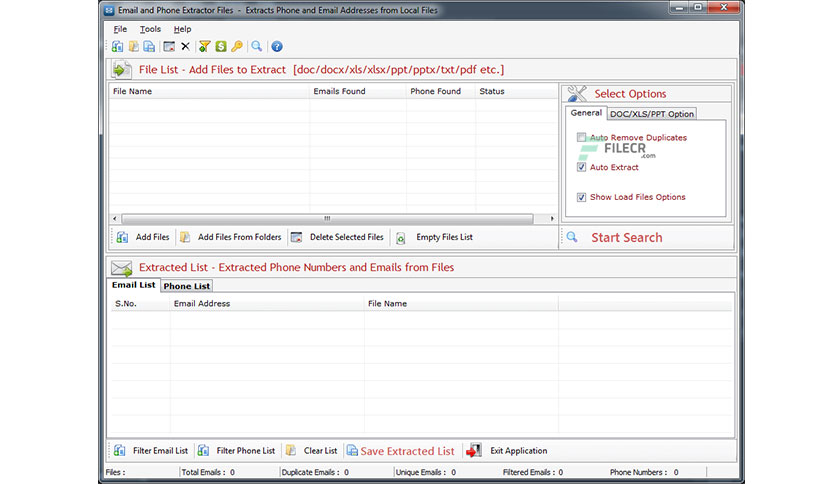
Task: Click the File Name column header in file list
Action: (209, 91)
